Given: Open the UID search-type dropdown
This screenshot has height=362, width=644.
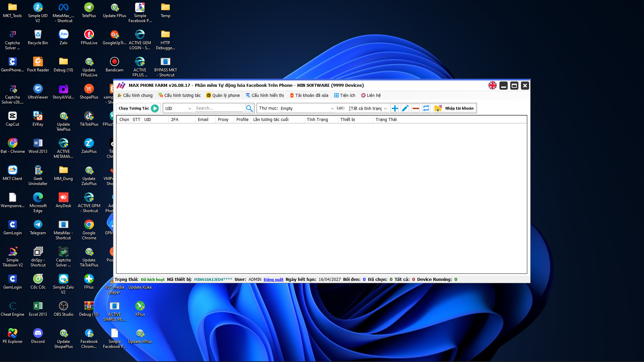Looking at the screenshot, I should click(178, 108).
